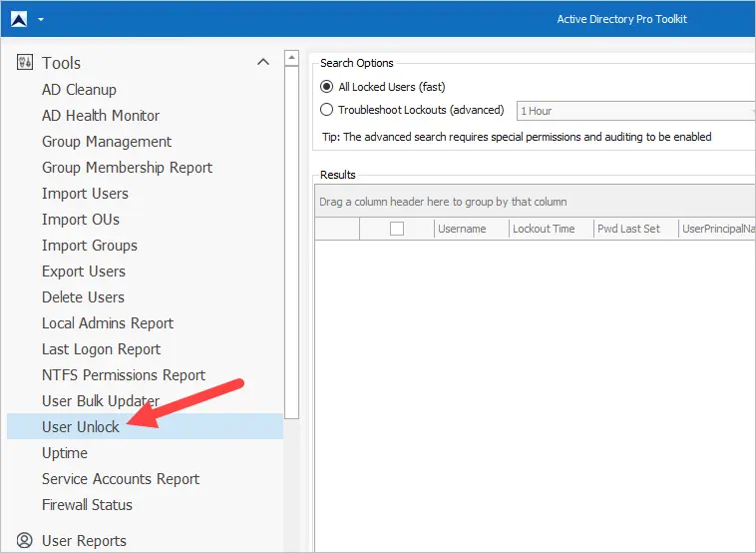Open the AD Health Monitor tool
This screenshot has width=756, height=553.
click(x=101, y=116)
